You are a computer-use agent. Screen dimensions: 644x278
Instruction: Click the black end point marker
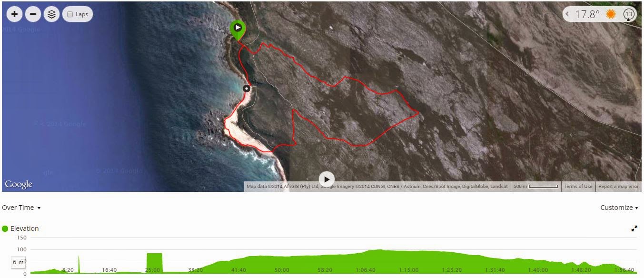pyautogui.click(x=247, y=88)
